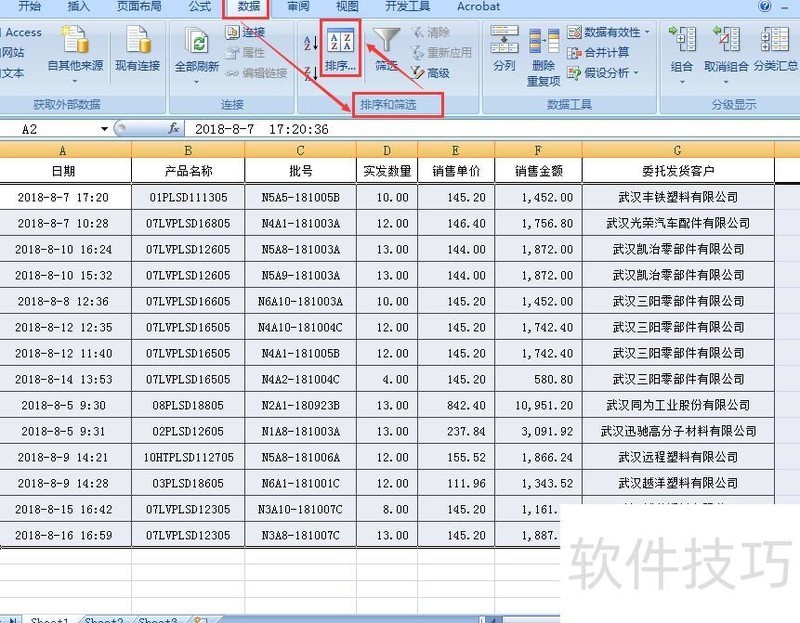This screenshot has width=800, height=623.
Task: Open the 数据 ribbon tab
Action: [248, 7]
